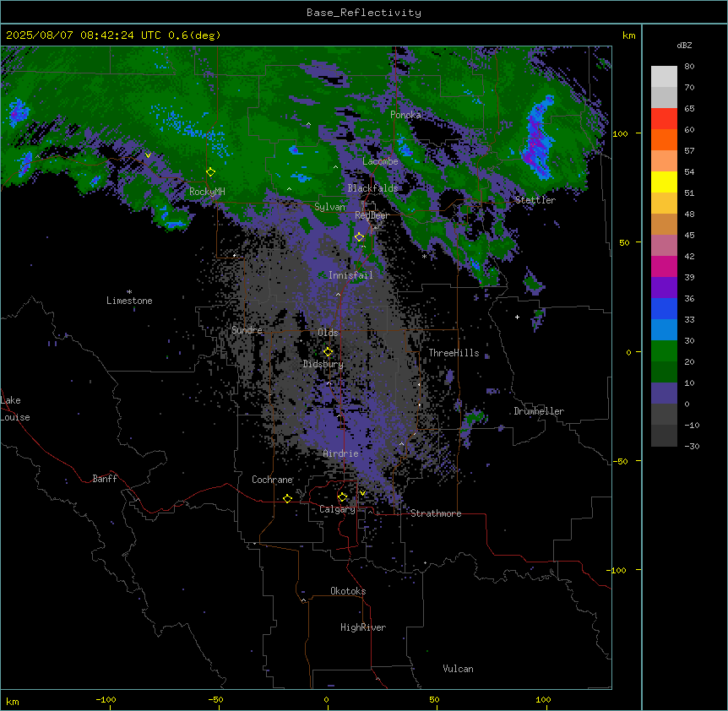This screenshot has width=728, height=711.
Task: Click the -100 tick on the horizontal axis
Action: pos(106,699)
